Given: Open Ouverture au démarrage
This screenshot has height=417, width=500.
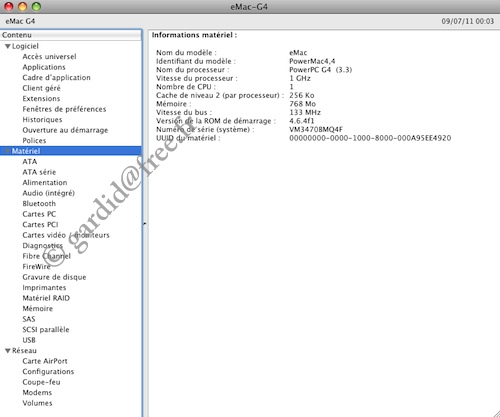Looking at the screenshot, I should [x=65, y=130].
